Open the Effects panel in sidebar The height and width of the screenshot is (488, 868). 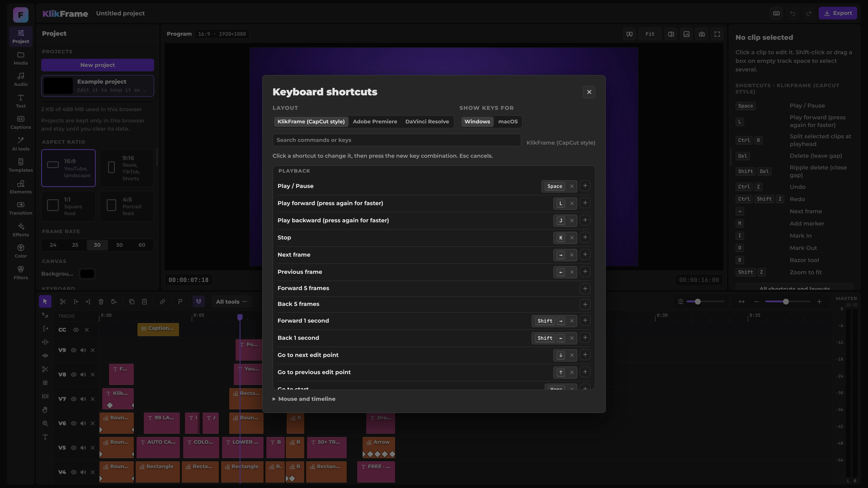21,230
